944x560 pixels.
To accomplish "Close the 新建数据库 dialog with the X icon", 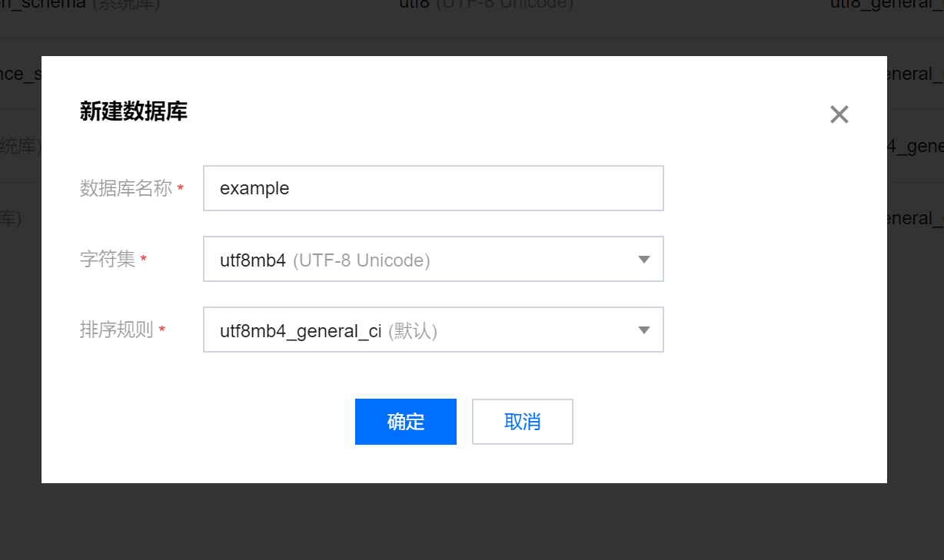I will [839, 114].
